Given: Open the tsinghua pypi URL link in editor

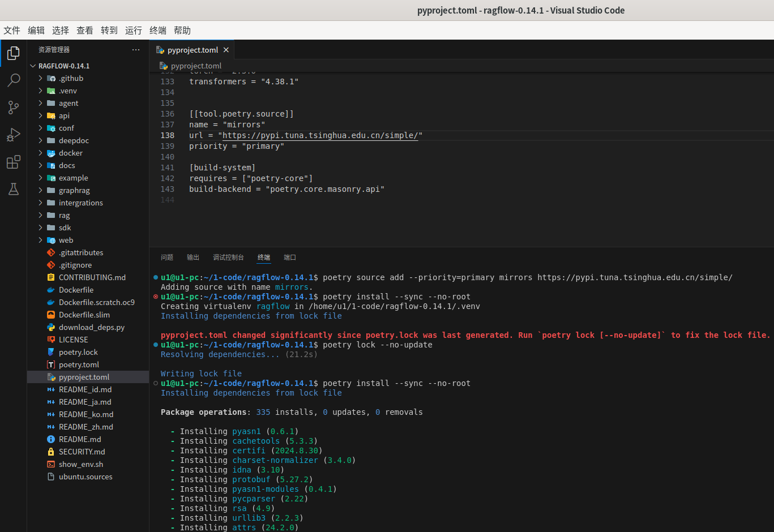Looking at the screenshot, I should [320, 135].
